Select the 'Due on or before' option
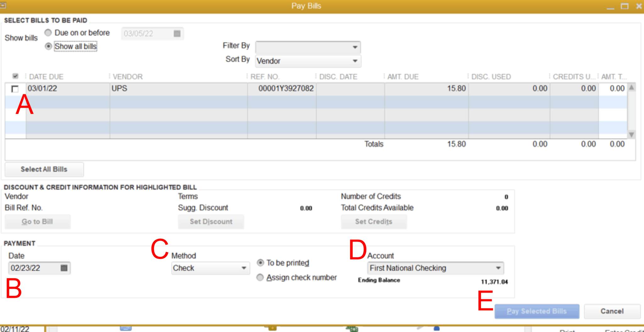The image size is (644, 332). [x=48, y=33]
